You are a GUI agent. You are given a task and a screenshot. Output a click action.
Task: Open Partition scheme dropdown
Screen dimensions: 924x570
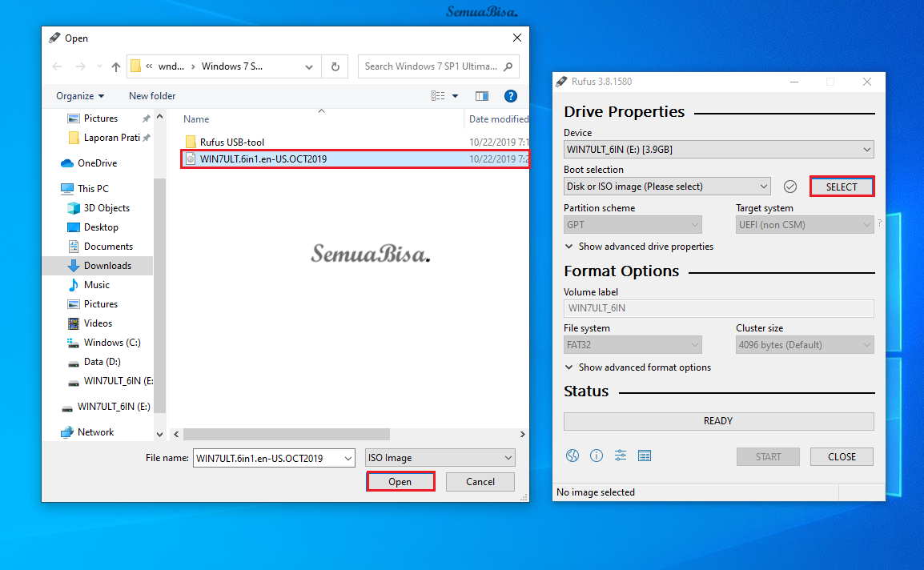click(x=633, y=225)
